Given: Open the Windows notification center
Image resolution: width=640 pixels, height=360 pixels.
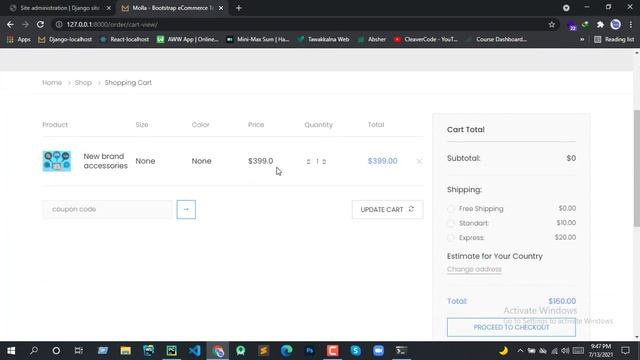Looking at the screenshot, I should [625, 351].
